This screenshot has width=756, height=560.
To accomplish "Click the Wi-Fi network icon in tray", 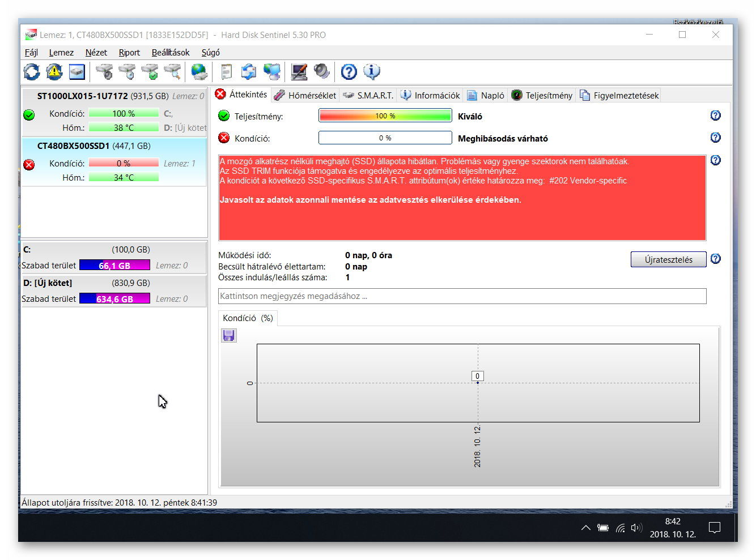I will coord(621,528).
